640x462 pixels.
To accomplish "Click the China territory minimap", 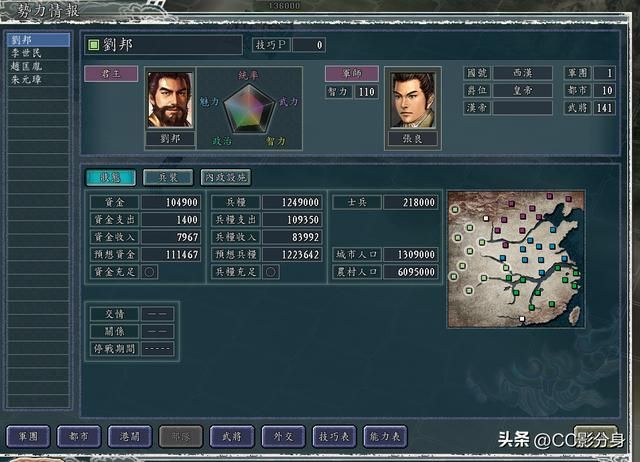I will (x=516, y=259).
